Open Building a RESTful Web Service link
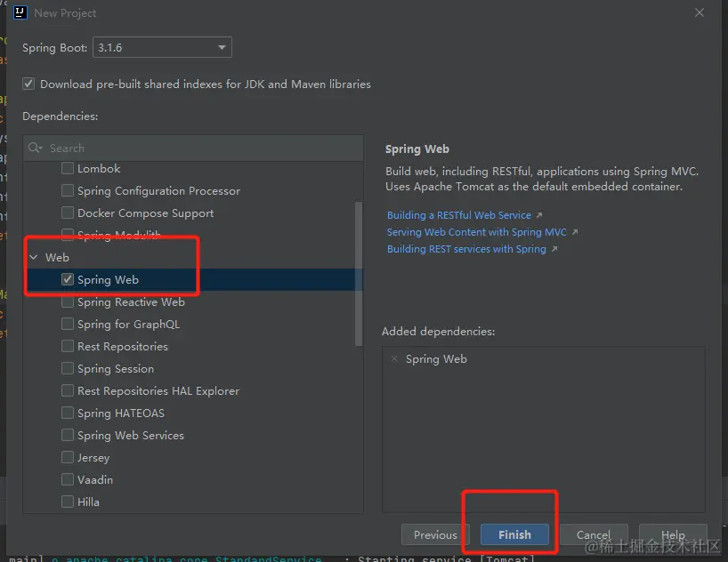Image resolution: width=728 pixels, height=562 pixels. (x=458, y=215)
